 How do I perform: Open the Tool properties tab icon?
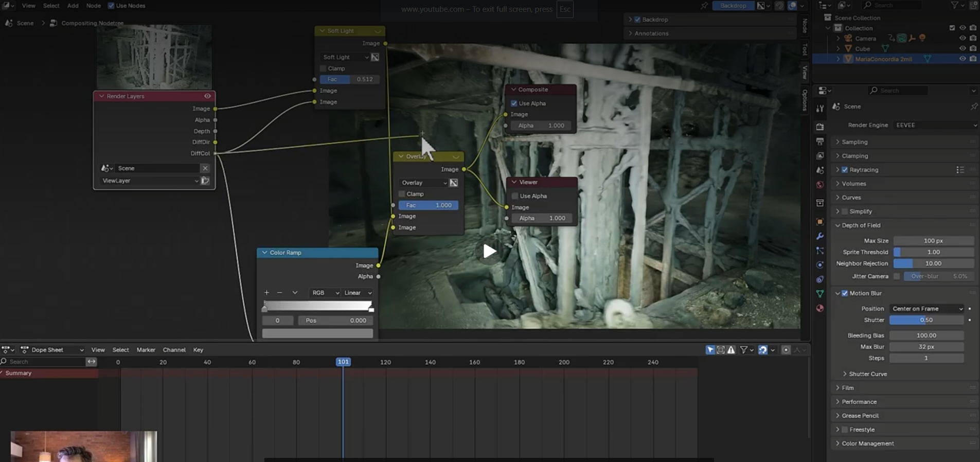point(820,108)
